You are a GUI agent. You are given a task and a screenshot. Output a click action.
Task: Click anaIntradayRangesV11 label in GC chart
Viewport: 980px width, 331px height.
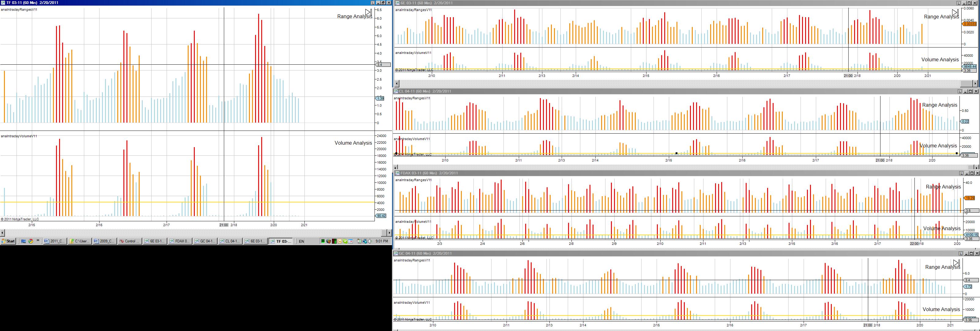pyautogui.click(x=412, y=261)
